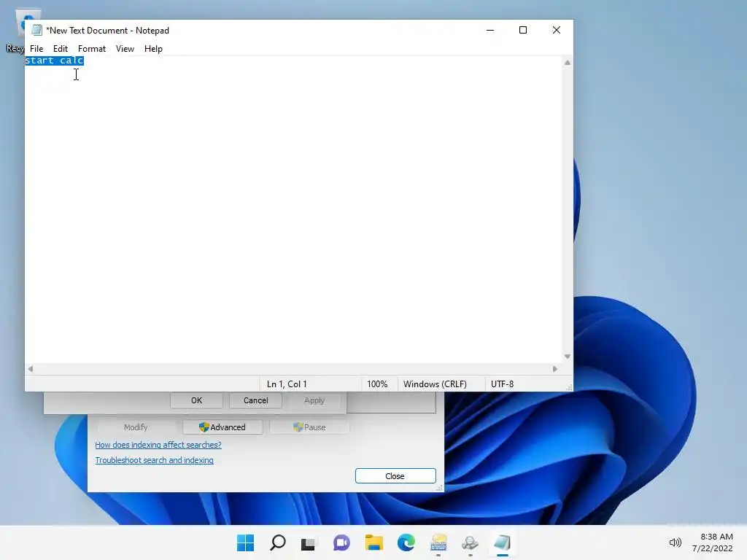Switch to Notepad taskbar icon
Viewport: 747px width, 560px height.
coord(502,542)
